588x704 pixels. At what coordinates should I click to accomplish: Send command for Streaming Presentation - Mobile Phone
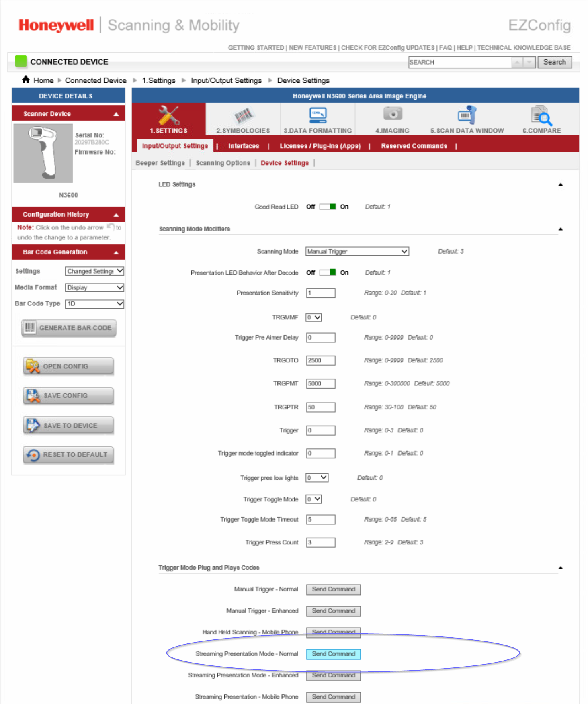(333, 697)
